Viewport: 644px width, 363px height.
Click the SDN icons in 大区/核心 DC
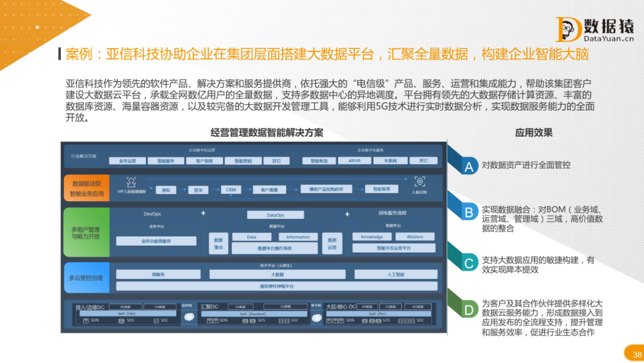[x=336, y=321]
